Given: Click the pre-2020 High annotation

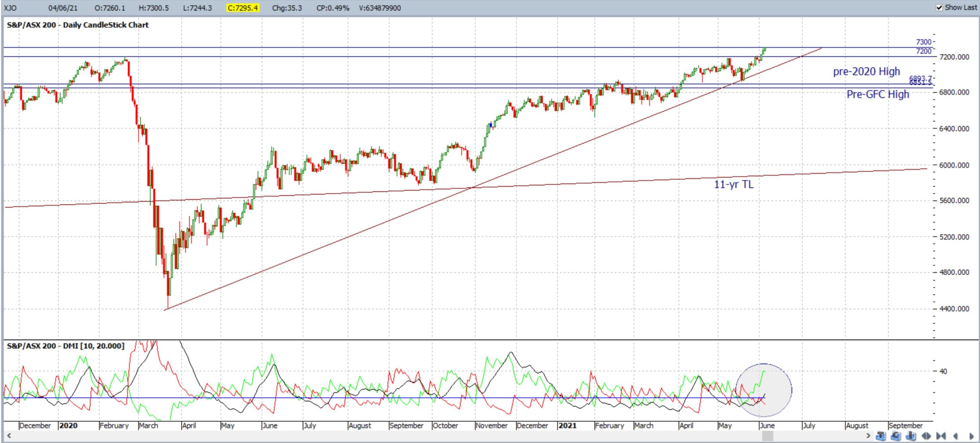Looking at the screenshot, I should (866, 71).
